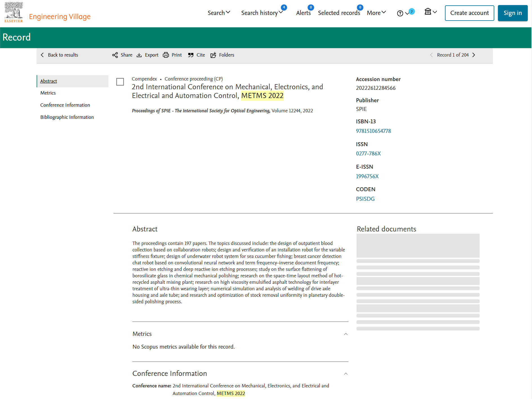Go back to results
The image size is (532, 399).
tap(60, 55)
